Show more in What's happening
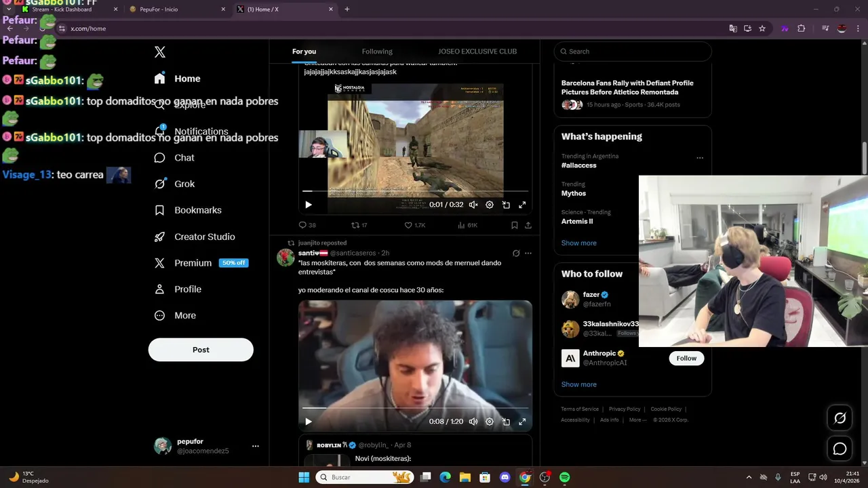The height and width of the screenshot is (488, 868). click(579, 243)
